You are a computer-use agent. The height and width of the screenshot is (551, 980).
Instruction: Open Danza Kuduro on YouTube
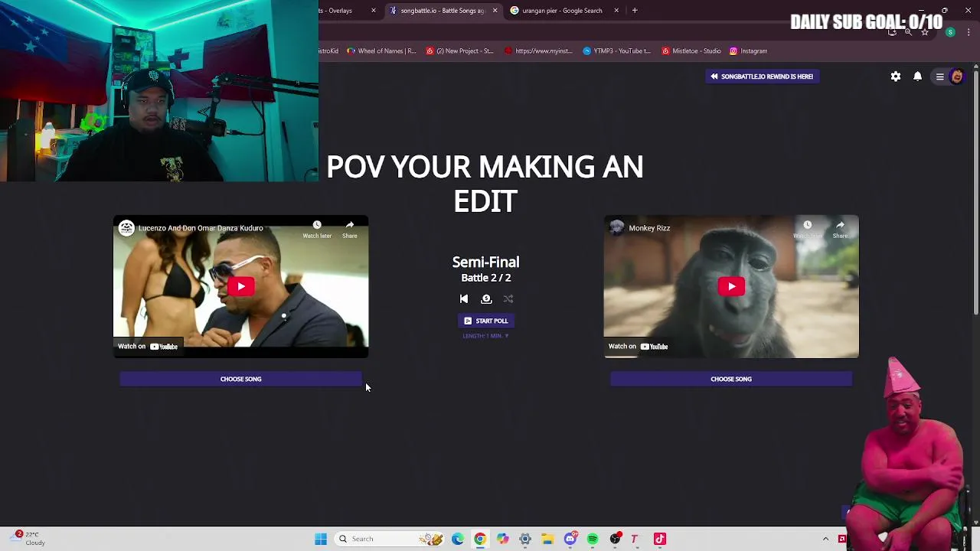tap(148, 347)
